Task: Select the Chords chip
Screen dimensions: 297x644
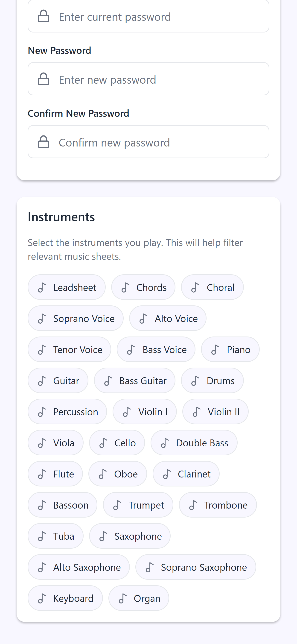Action: (143, 287)
